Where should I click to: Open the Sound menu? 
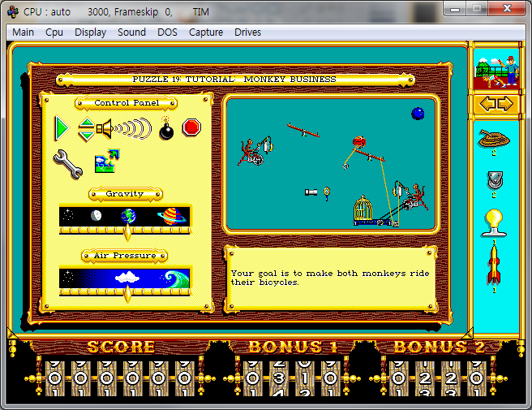(131, 32)
